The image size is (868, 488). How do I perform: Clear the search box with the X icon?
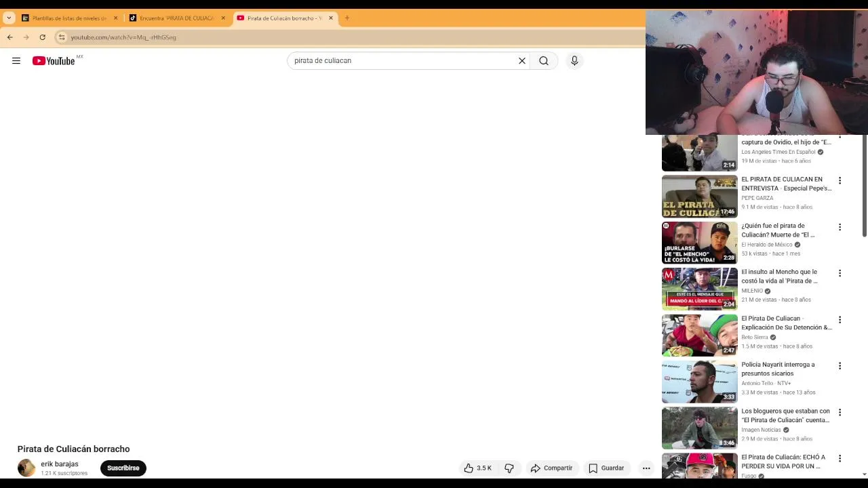(522, 61)
